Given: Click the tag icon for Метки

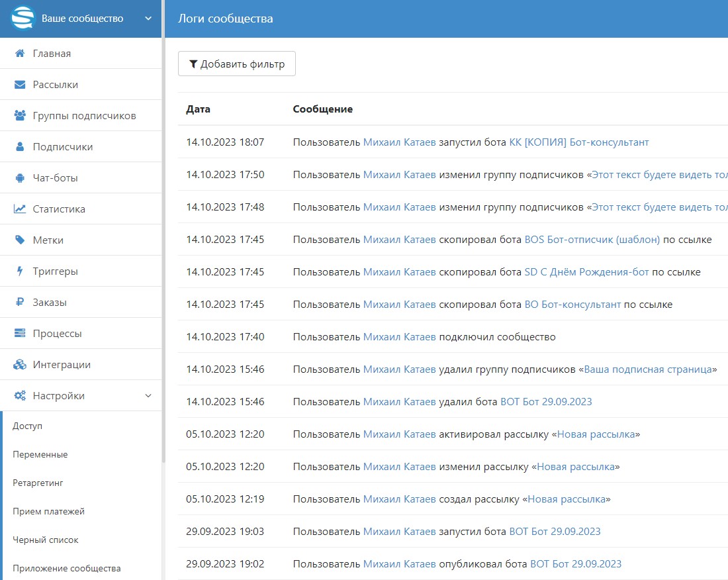Looking at the screenshot, I should click(x=20, y=240).
